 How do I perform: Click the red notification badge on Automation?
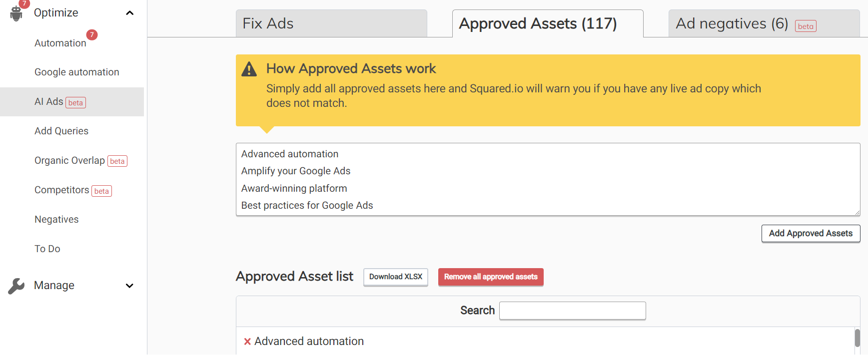92,34
